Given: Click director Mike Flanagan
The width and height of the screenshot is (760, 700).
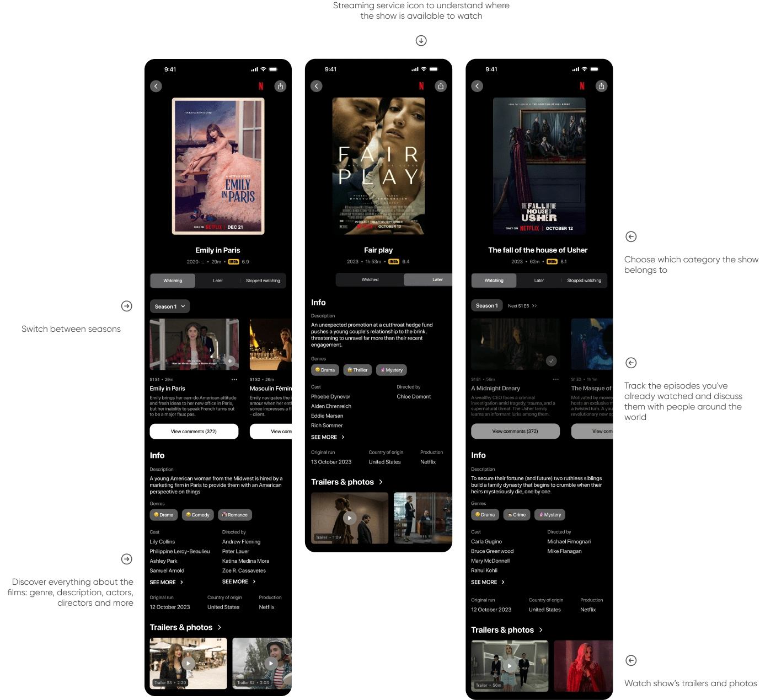Looking at the screenshot, I should tap(564, 551).
